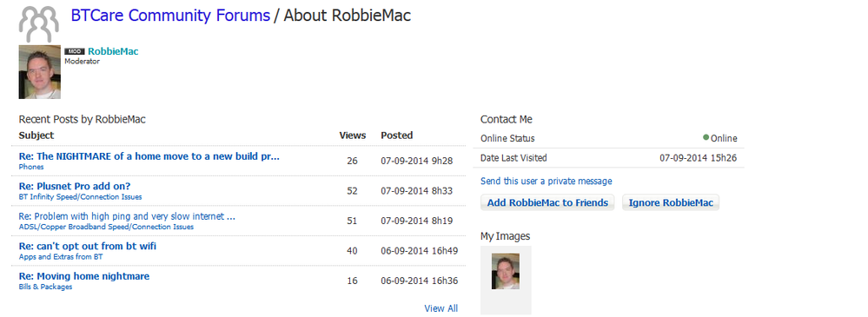Go to Bills & Packages board
Image resolution: width=868 pixels, height=317 pixels.
tap(45, 287)
